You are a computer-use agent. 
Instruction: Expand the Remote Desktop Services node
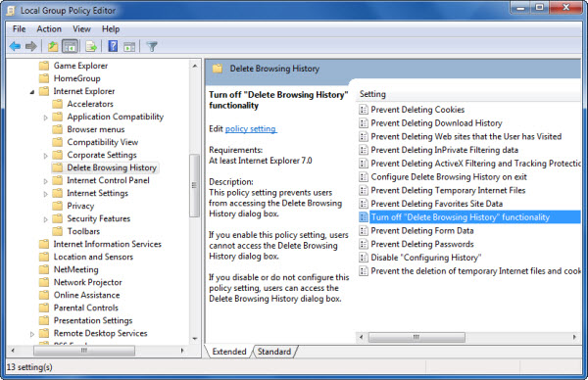click(x=32, y=334)
